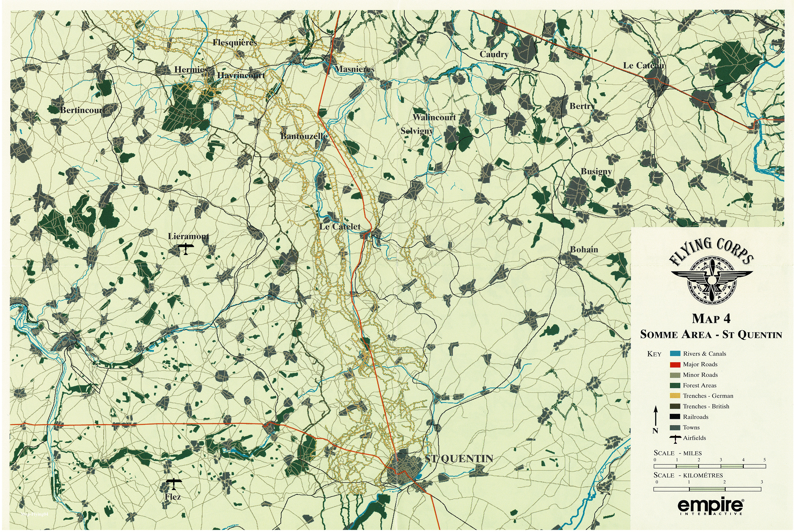Select the Major Roads red swatch
Viewport: 794px width, 532px height.
pyautogui.click(x=675, y=364)
